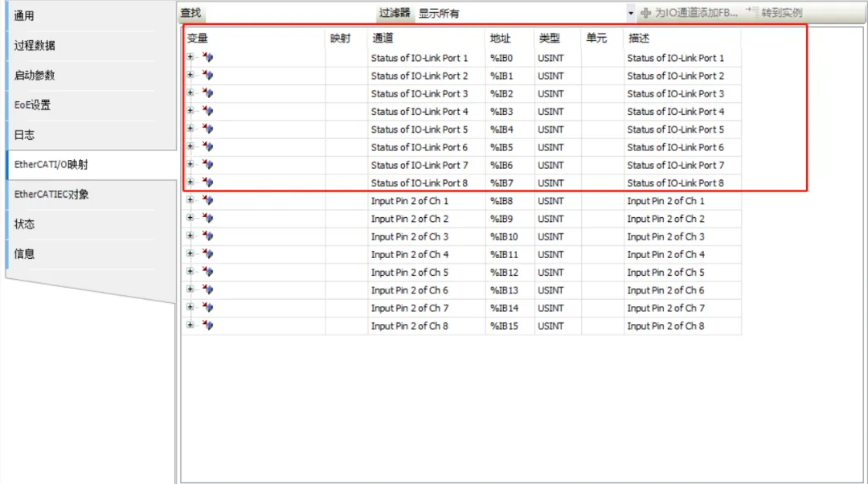Click variable icon in Status of IO-Link Port 1 row
868x484 pixels.
[208, 57]
